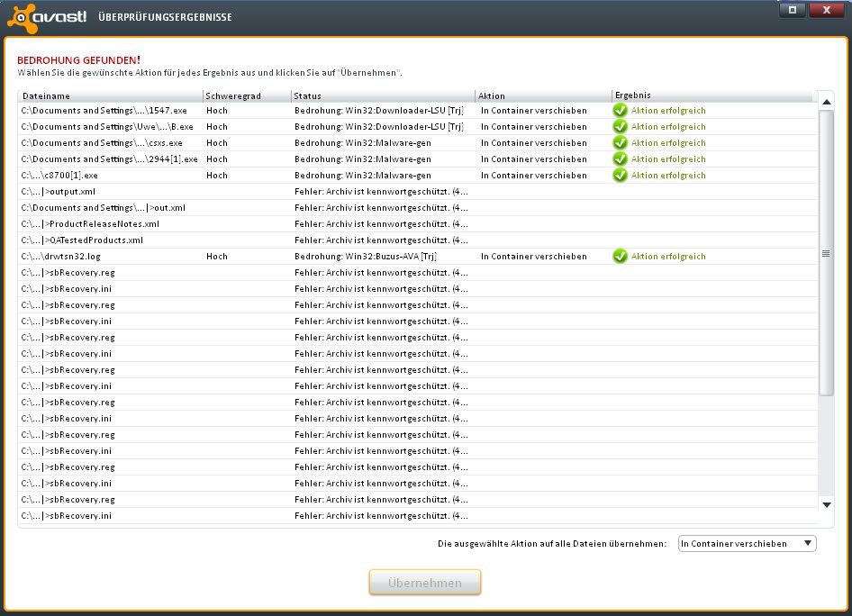
Task: Maximize the window using the title bar button
Action: [x=792, y=10]
